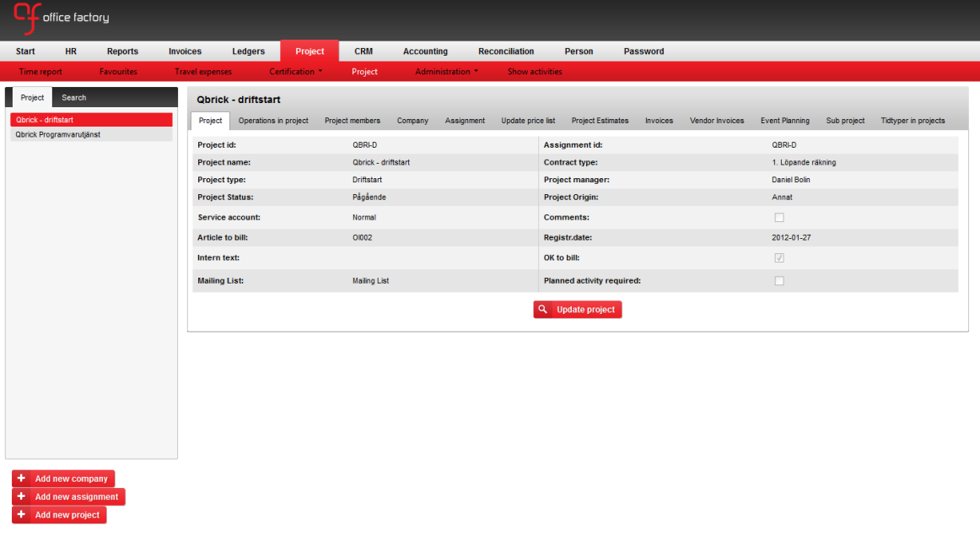
Task: Open Travel expenses in the submenu
Action: pos(203,72)
